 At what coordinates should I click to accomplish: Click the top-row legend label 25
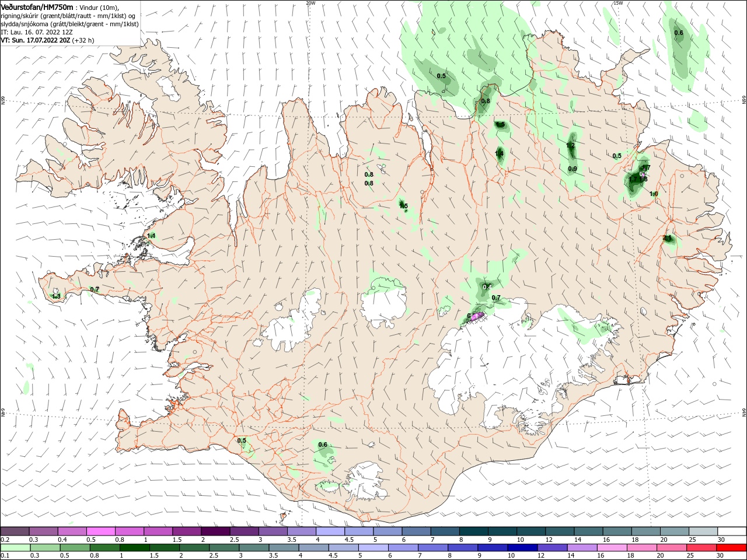point(692,540)
